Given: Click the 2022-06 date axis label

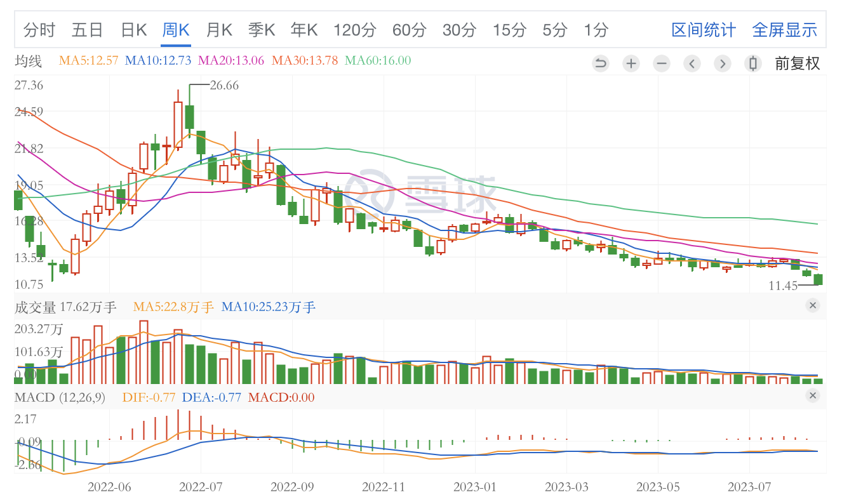Looking at the screenshot, I should [109, 487].
